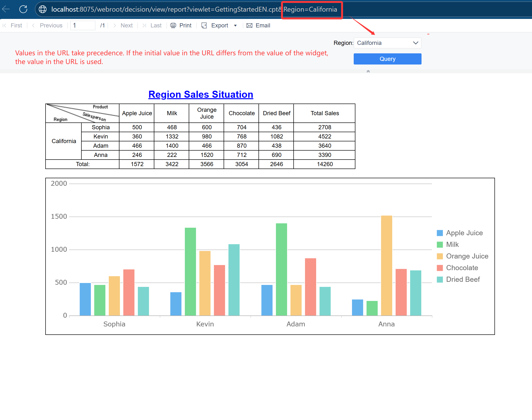The height and width of the screenshot is (420, 532).
Task: Focus the page number input field
Action: (83, 25)
